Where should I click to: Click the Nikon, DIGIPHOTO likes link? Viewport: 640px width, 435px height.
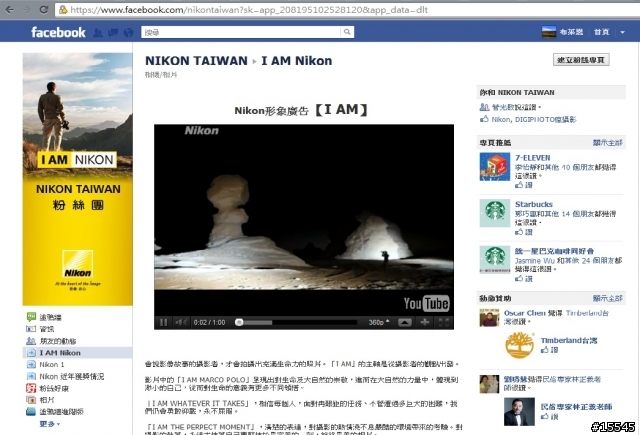(534, 120)
